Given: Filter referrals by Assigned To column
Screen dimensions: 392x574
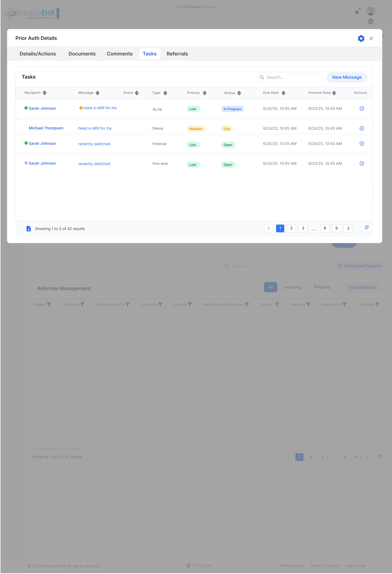Looking at the screenshot, I should click(x=345, y=305).
